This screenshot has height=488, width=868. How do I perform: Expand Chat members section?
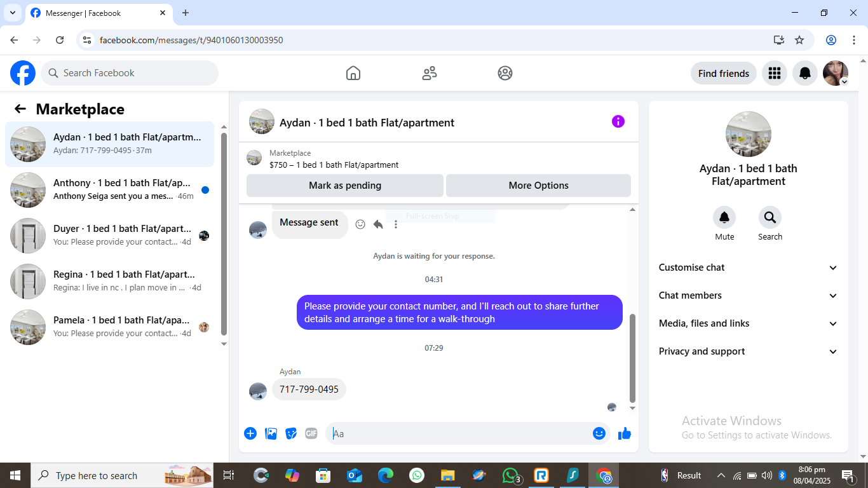pyautogui.click(x=749, y=295)
